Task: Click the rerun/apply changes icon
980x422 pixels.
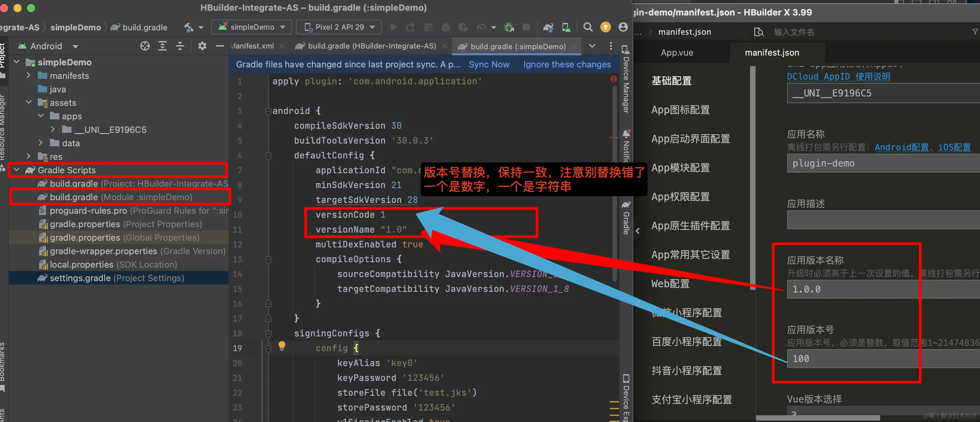Action: click(410, 27)
